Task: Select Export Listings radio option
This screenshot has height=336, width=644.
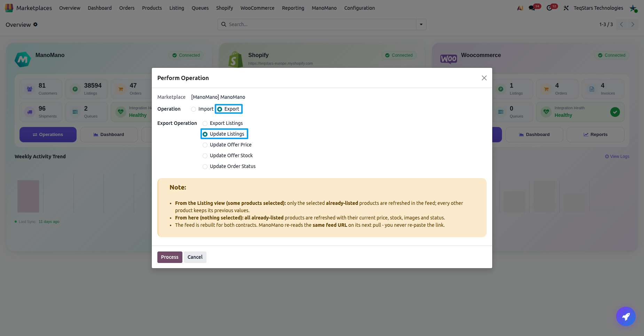Action: pos(205,123)
